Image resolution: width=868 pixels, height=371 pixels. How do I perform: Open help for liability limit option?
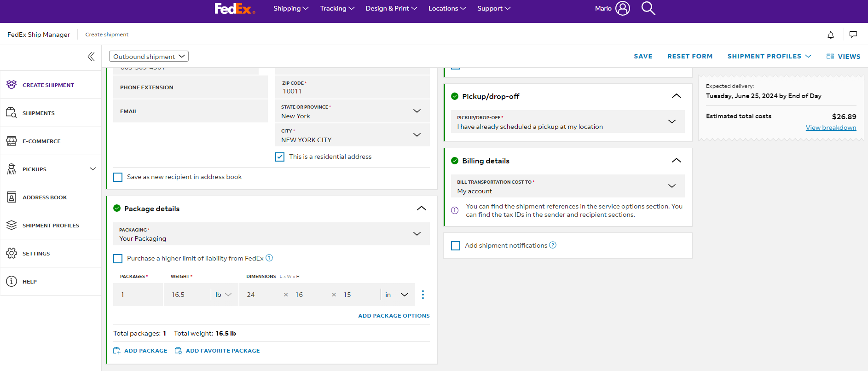(270, 258)
